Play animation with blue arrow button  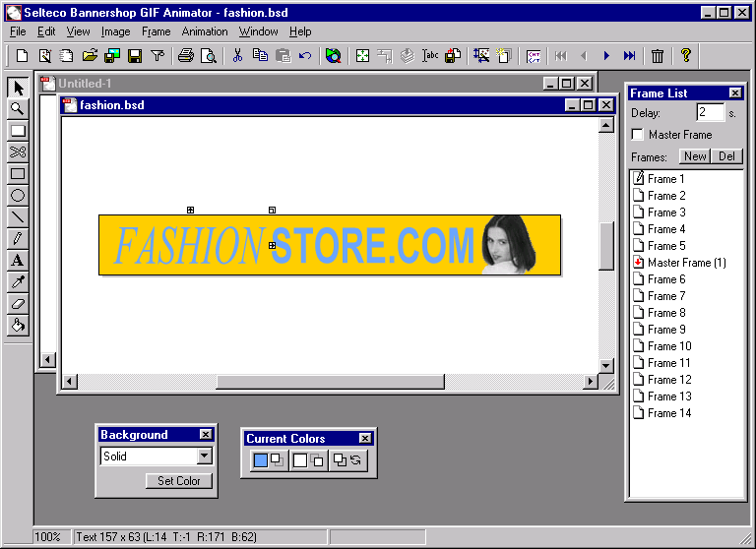point(606,56)
